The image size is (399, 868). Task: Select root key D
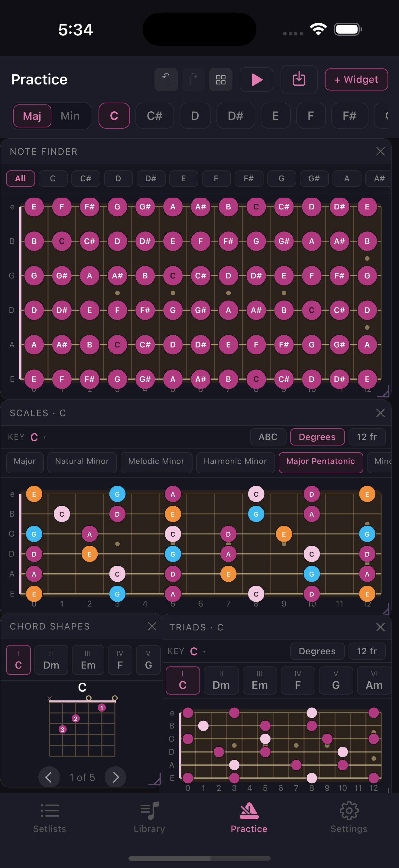click(x=195, y=116)
